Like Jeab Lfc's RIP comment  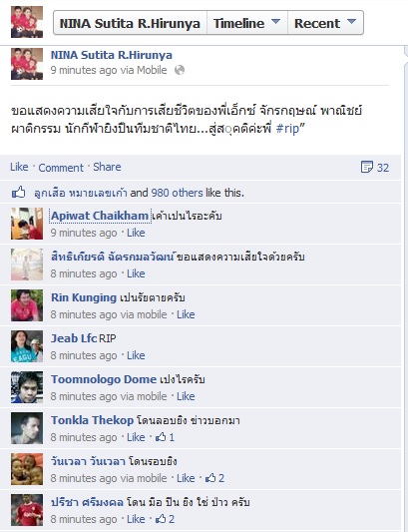click(136, 355)
